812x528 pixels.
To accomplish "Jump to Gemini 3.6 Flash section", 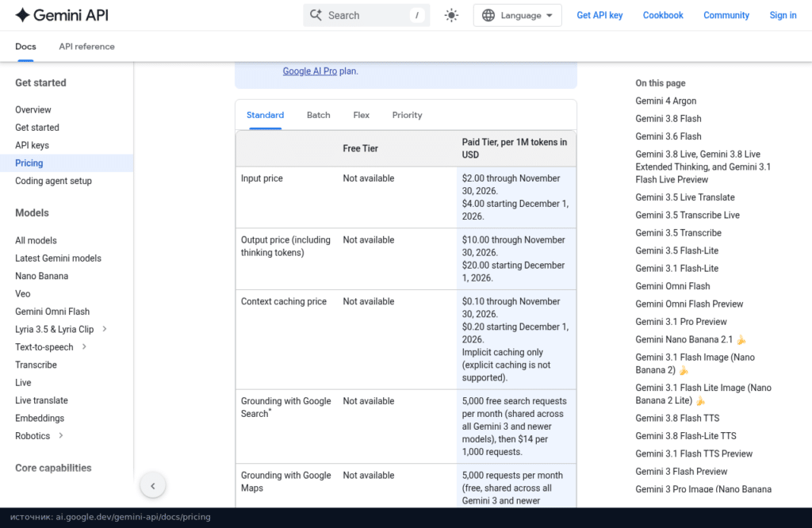I will 668,136.
